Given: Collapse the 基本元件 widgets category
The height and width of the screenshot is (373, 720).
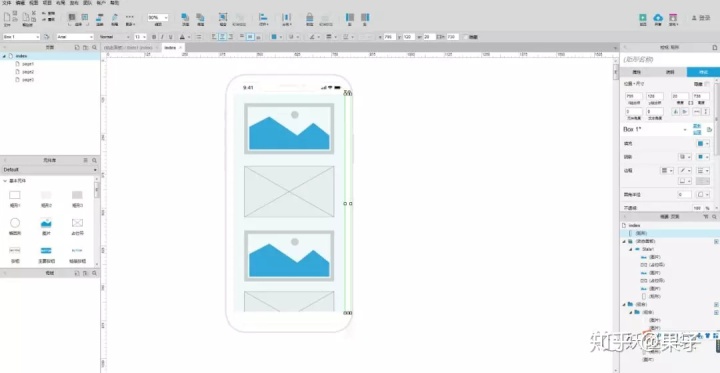Looking at the screenshot, I should click(5, 181).
